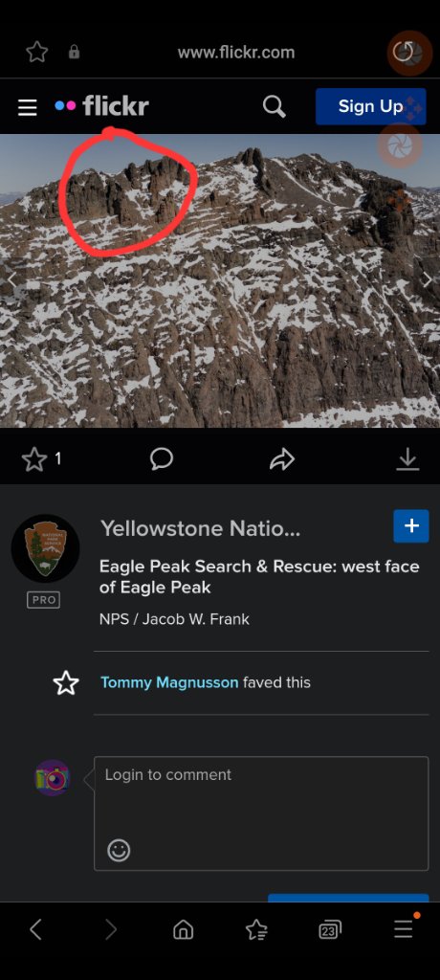Open comments via speech bubble icon
This screenshot has height=980, width=440.
coord(162,459)
